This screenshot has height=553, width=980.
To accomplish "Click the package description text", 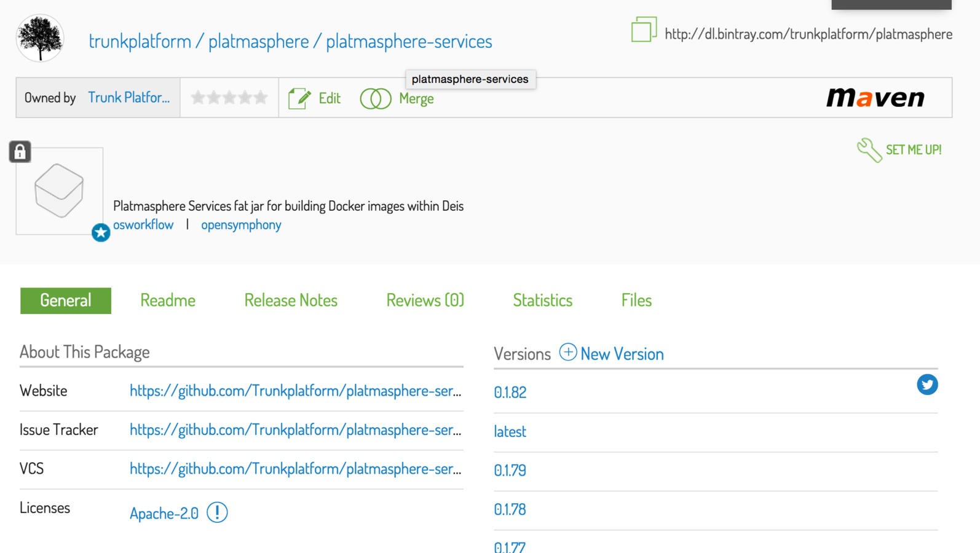I will 288,206.
